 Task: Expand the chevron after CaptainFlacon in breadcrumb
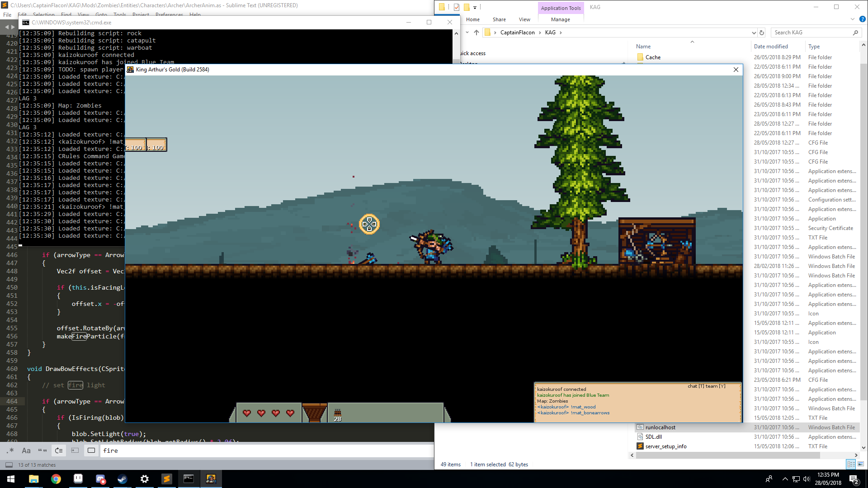pyautogui.click(x=540, y=33)
